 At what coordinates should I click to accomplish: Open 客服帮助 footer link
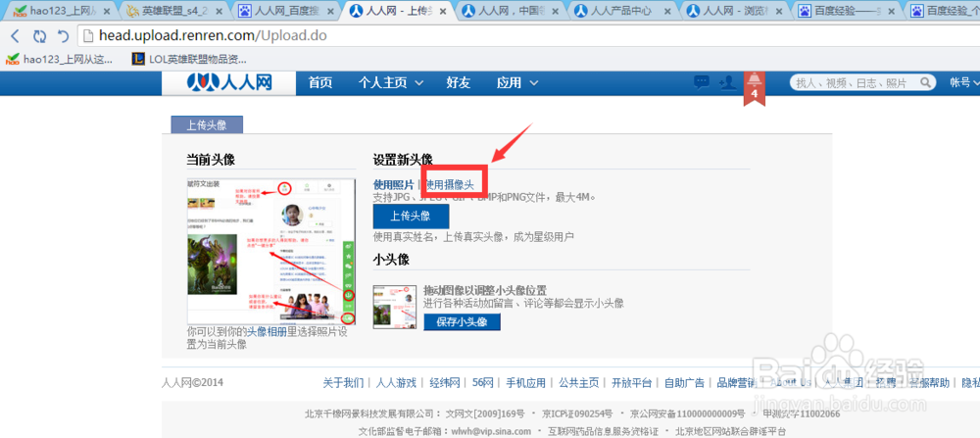click(929, 383)
